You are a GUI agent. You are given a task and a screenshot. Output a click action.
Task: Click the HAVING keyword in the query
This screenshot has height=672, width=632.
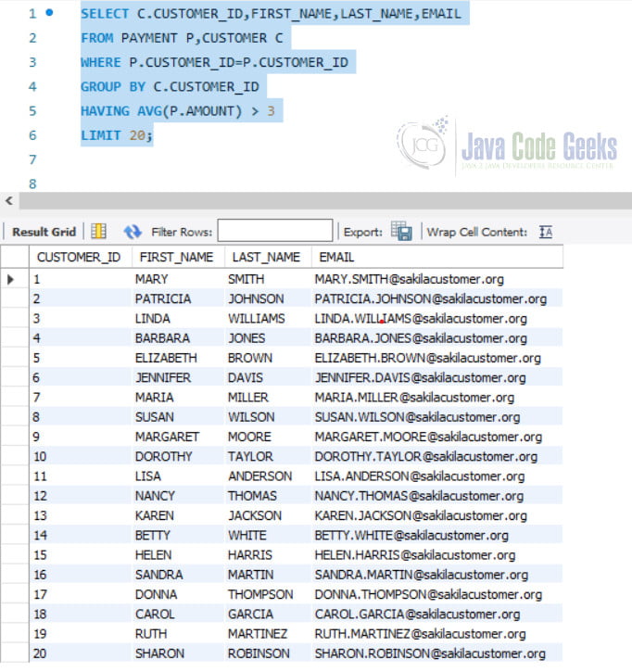[105, 111]
